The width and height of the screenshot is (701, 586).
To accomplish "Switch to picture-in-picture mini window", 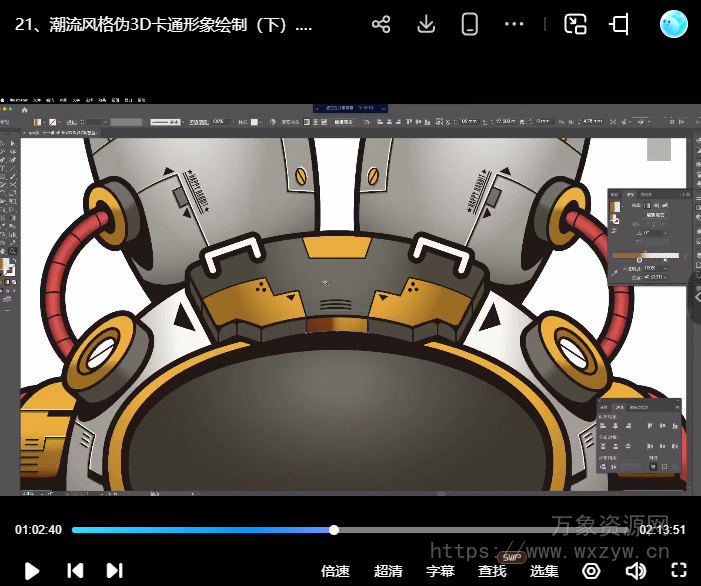I will [575, 25].
